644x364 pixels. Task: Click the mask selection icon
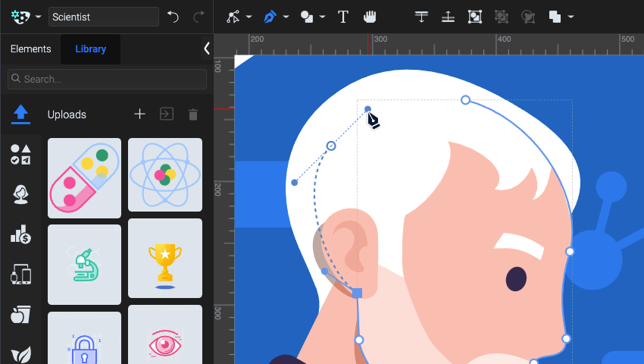tap(528, 17)
